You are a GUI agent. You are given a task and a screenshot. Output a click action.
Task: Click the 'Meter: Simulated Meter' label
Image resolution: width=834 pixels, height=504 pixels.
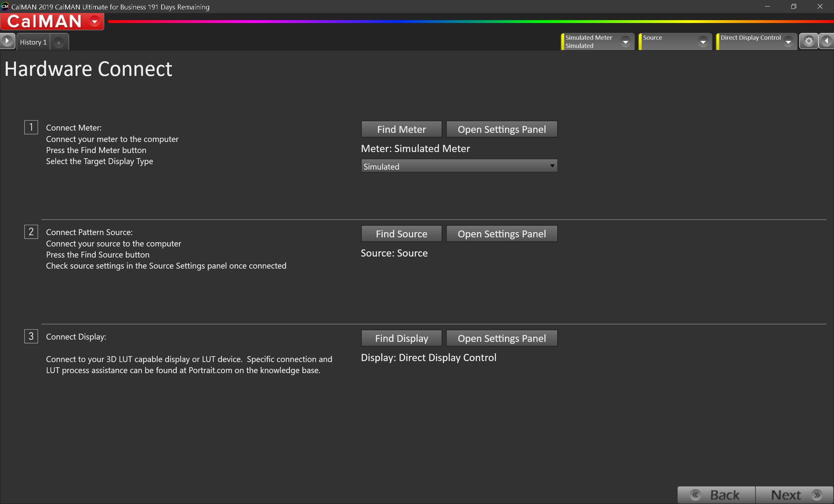click(415, 148)
